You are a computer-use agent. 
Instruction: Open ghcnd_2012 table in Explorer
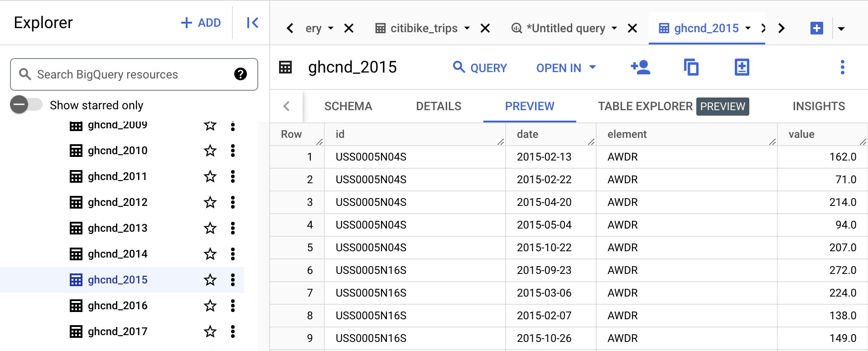pyautogui.click(x=118, y=202)
